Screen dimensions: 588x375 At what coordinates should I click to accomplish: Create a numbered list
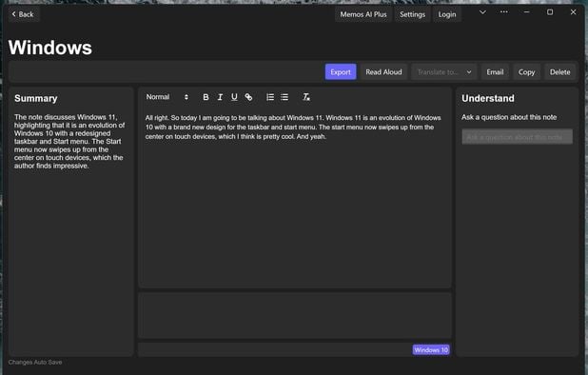click(x=270, y=97)
